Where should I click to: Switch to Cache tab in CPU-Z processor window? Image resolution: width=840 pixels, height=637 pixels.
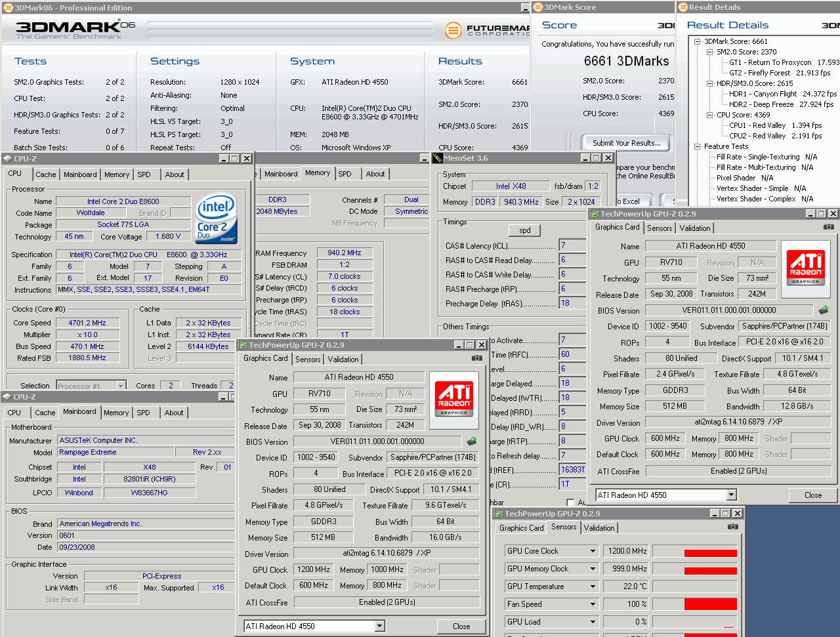pos(45,175)
